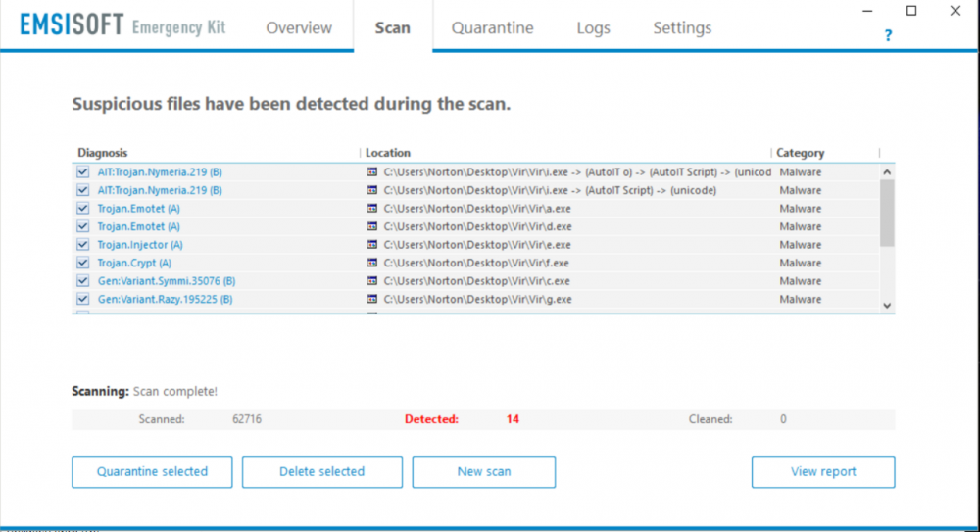Select path C:\Users\Norton\Desktop\Vir\Vir\a.exe

tap(477, 208)
